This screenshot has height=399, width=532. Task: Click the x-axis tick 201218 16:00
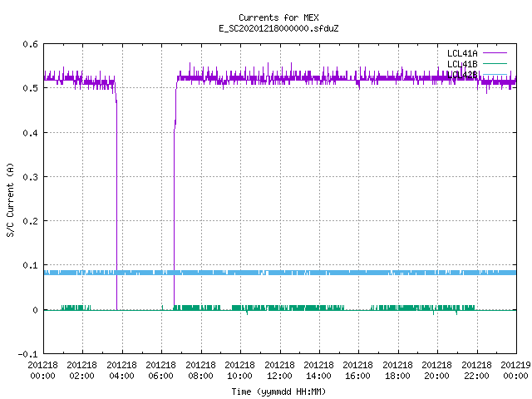[358, 371]
